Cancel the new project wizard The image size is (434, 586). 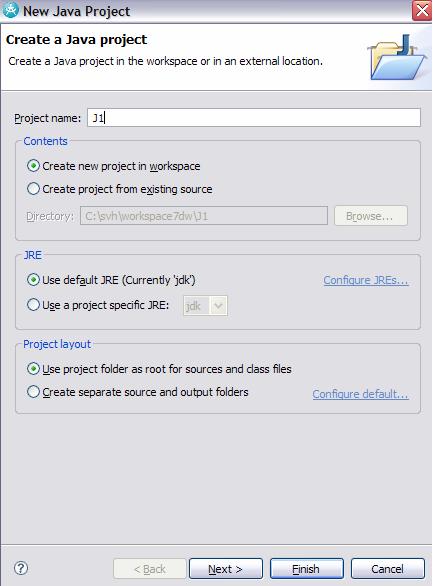pos(388,569)
